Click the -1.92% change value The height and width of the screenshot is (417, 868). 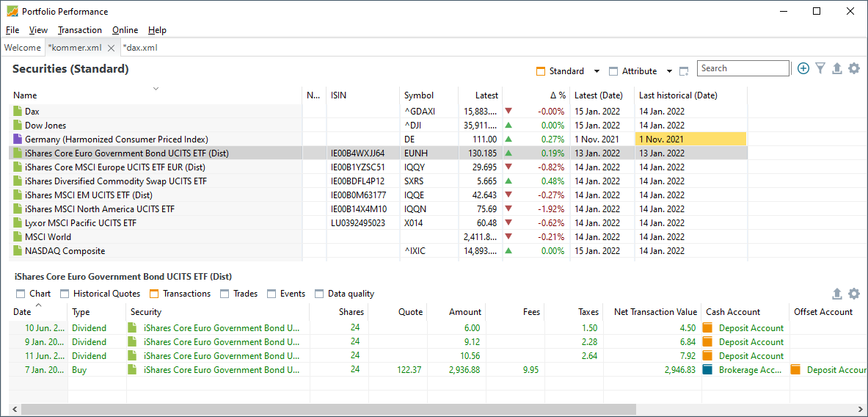(551, 208)
